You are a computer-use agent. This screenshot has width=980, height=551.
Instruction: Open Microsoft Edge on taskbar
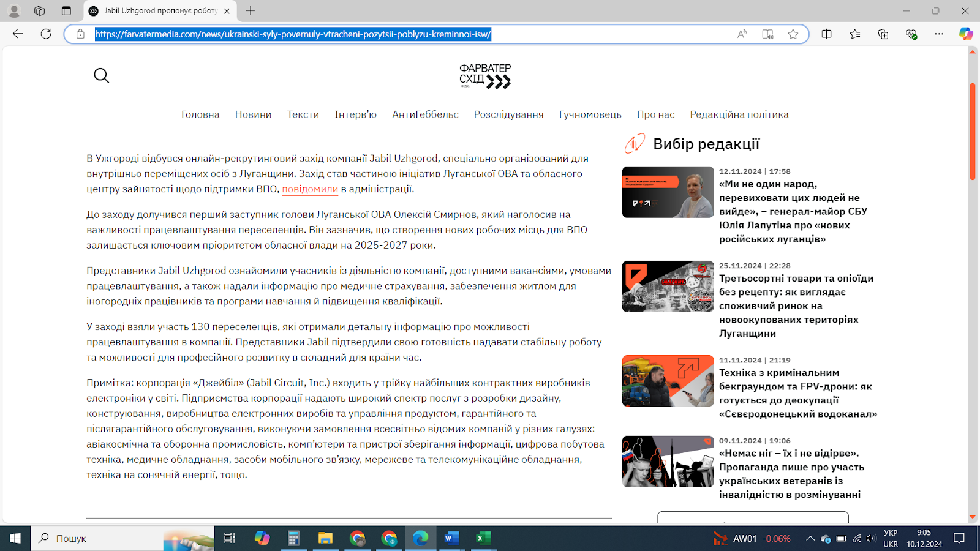[420, 538]
